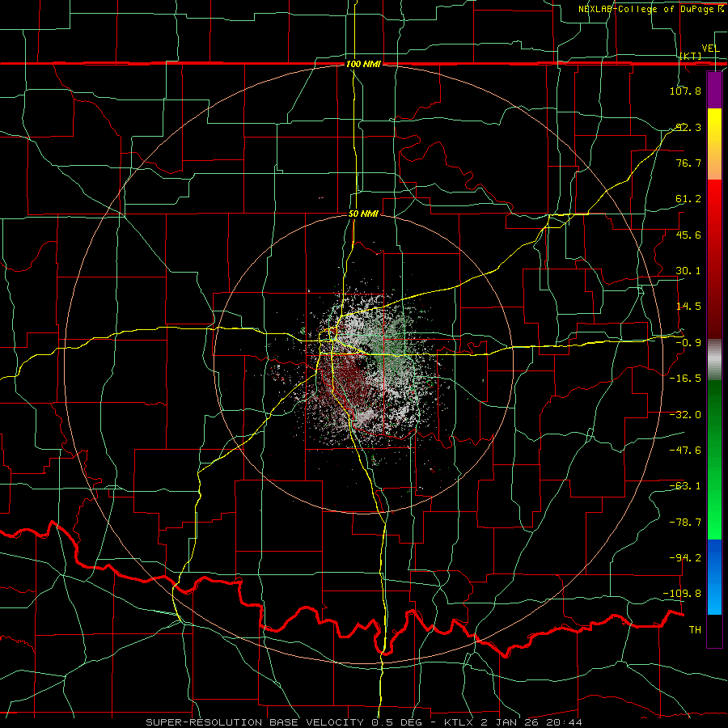Click the 76.7 legend value
The width and height of the screenshot is (728, 728).
pos(688,163)
